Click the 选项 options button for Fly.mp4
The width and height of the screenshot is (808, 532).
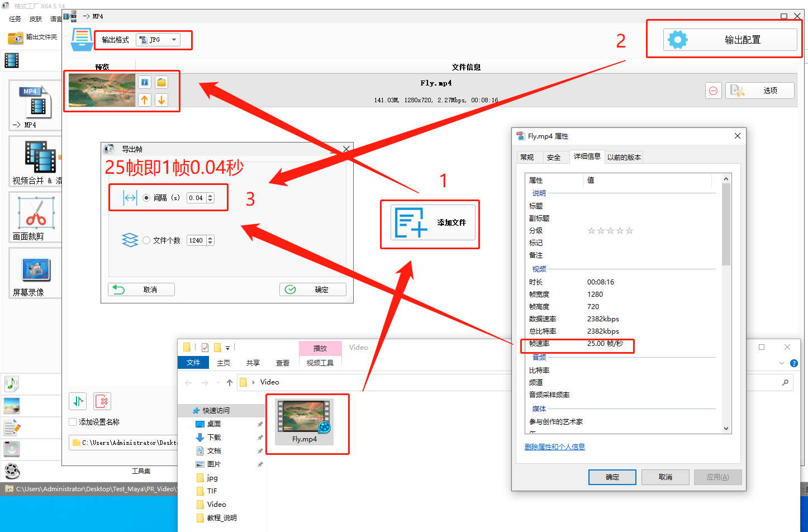(x=760, y=91)
